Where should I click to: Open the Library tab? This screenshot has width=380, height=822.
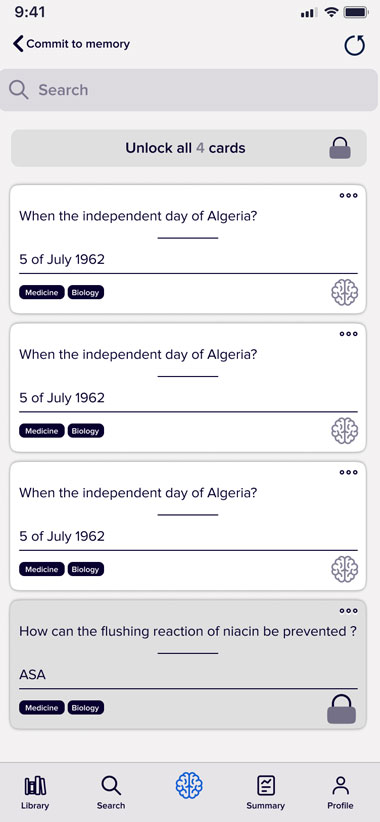[x=35, y=793]
